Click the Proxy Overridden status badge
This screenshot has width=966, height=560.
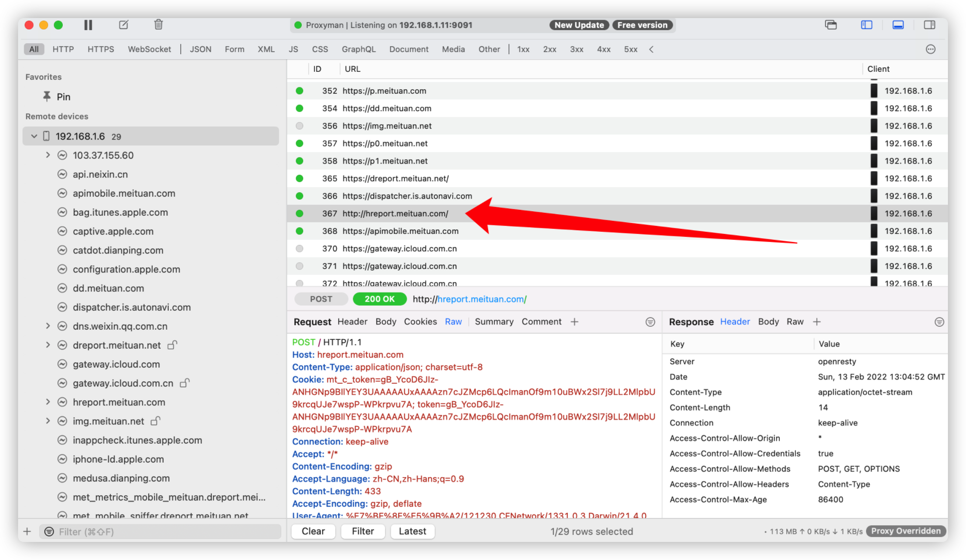coord(906,531)
